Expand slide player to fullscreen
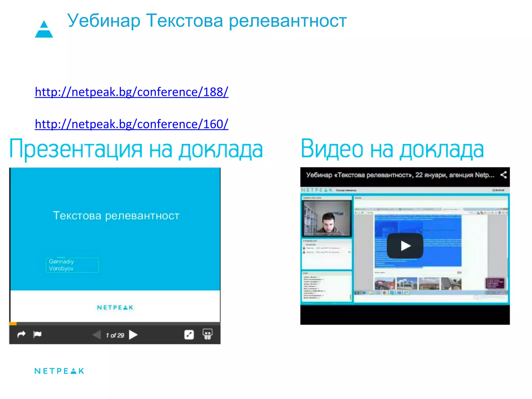This screenshot has width=532, height=399. (x=189, y=335)
